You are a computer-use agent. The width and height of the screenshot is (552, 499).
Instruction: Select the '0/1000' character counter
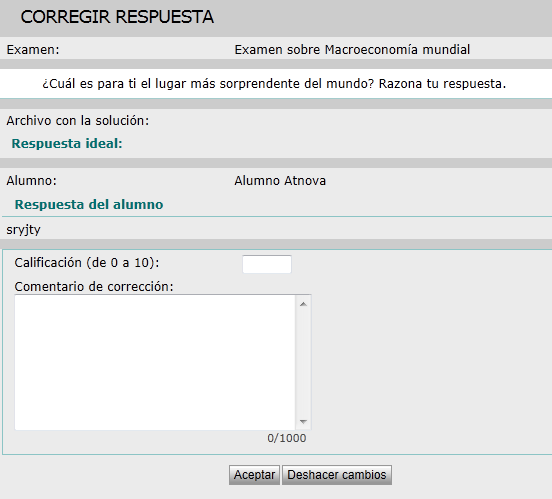tap(287, 438)
